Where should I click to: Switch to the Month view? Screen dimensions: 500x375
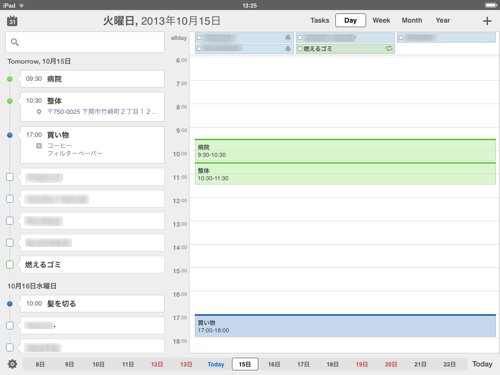click(412, 20)
